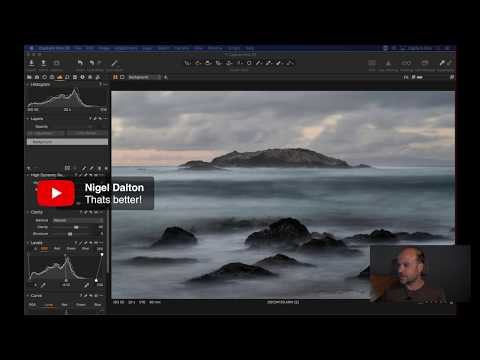Select the Blue tab in Curve panel

click(x=97, y=305)
